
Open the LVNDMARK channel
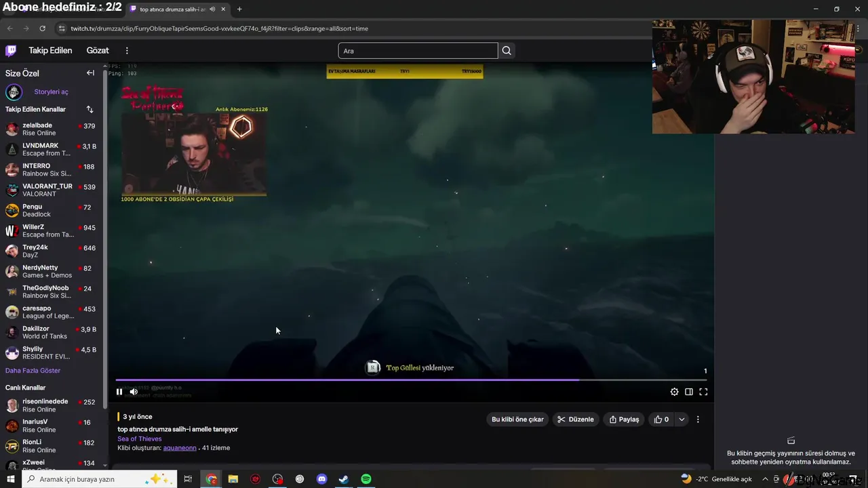point(53,149)
